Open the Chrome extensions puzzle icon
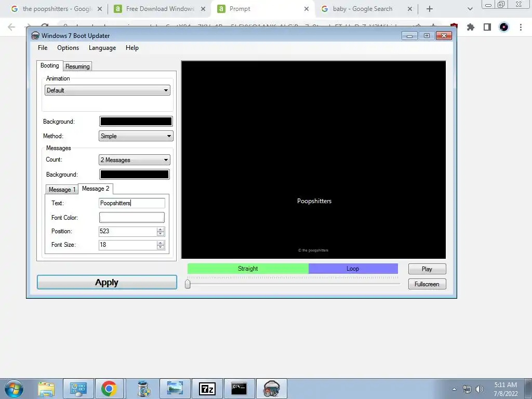The image size is (532, 399). tap(470, 27)
